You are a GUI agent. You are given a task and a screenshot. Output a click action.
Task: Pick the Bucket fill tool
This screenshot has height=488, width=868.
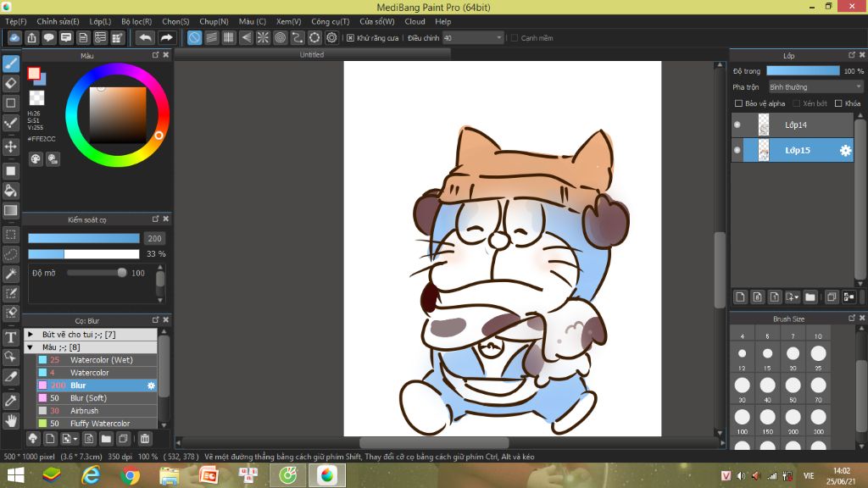[x=10, y=191]
